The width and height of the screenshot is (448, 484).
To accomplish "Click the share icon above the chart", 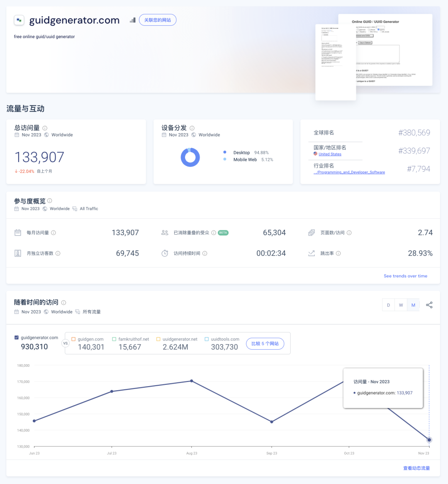I will (429, 305).
